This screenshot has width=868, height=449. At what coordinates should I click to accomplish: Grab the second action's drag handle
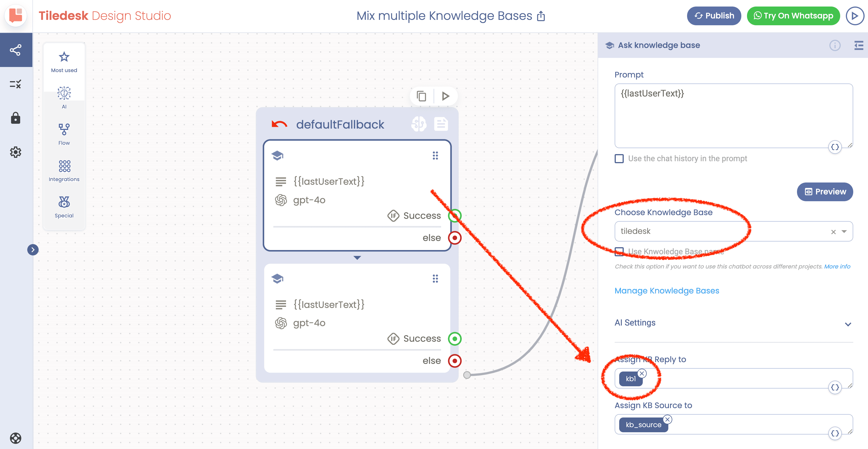pyautogui.click(x=435, y=279)
